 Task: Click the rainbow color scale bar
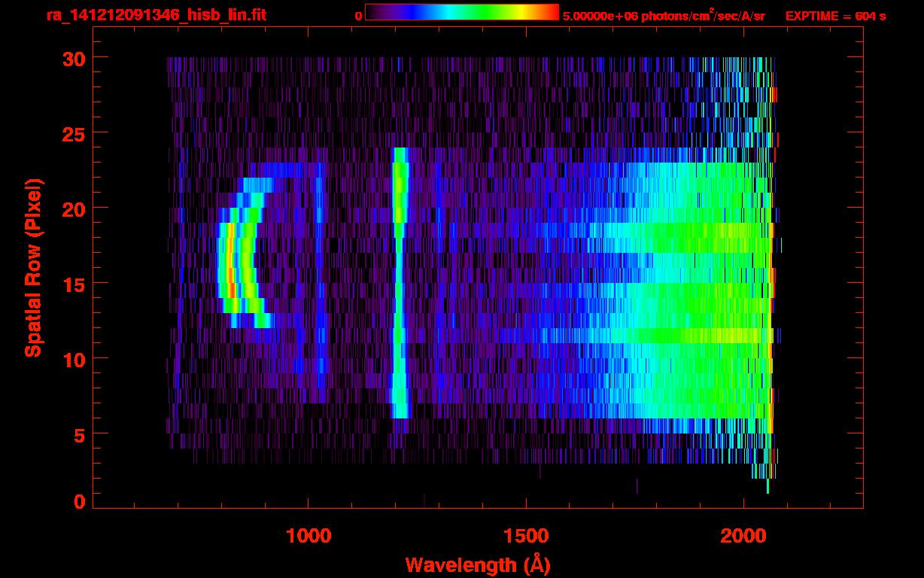(x=462, y=12)
